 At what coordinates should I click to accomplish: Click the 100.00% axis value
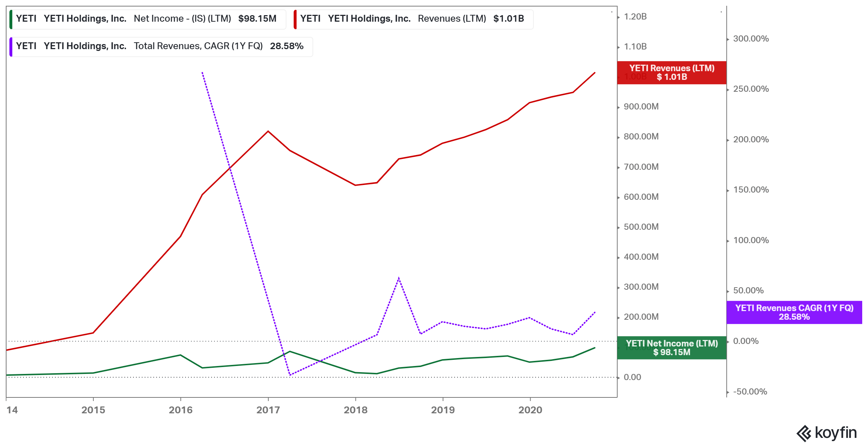pos(751,240)
